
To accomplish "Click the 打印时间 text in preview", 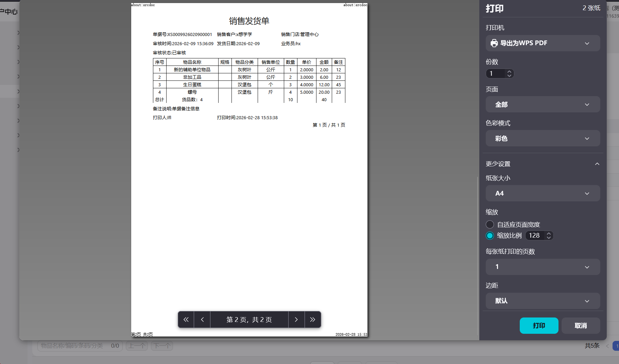I will (247, 117).
